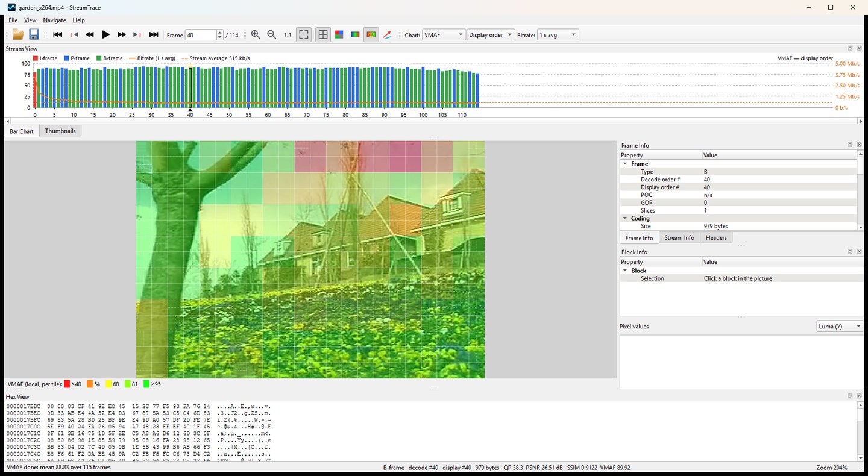The image size is (868, 476).
Task: Collapse the Coding tree section
Action: tap(625, 218)
